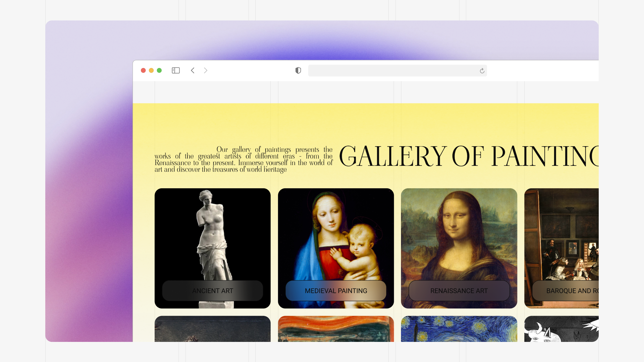Open the Baroque category button
Viewport: 644px width, 362px height.
click(566, 291)
